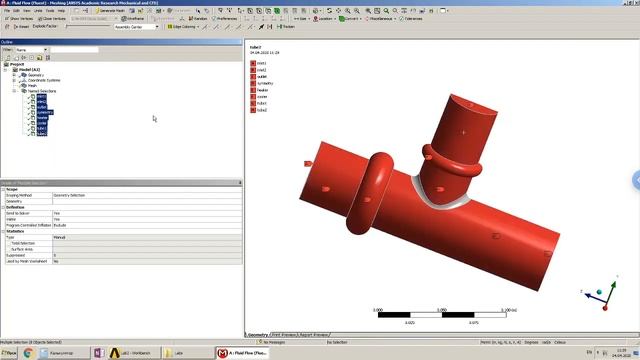Click the yellow folder icon in Outline toolbar

(x=40, y=58)
